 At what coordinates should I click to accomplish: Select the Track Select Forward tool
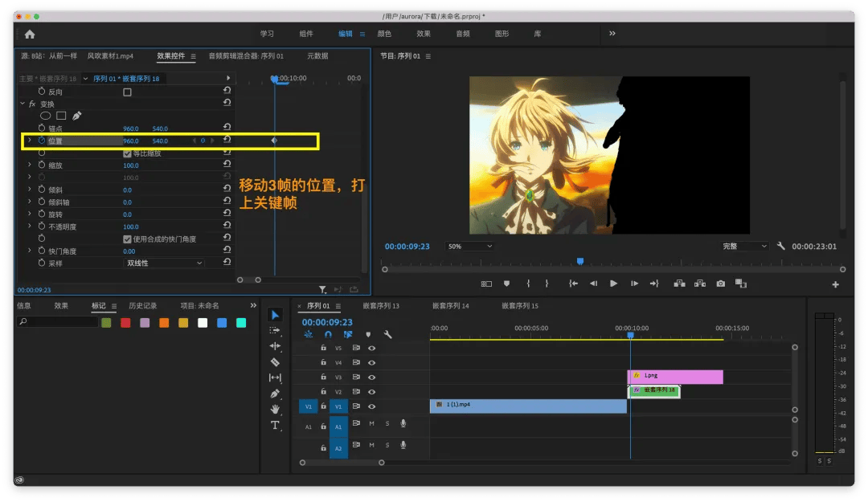click(275, 330)
